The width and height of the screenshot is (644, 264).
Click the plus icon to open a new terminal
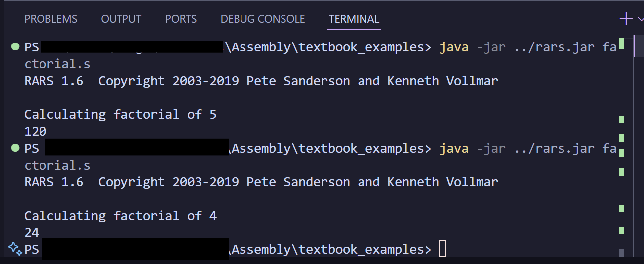click(x=626, y=19)
